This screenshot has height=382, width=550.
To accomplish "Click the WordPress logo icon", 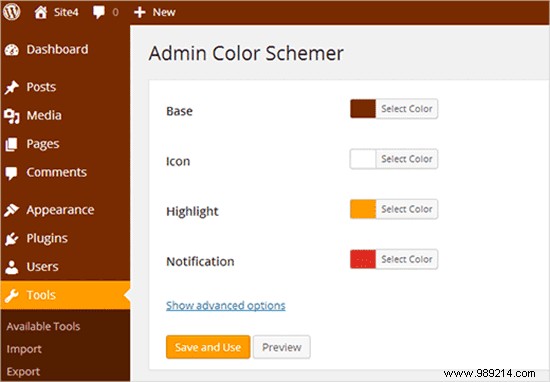I will pyautogui.click(x=12, y=12).
